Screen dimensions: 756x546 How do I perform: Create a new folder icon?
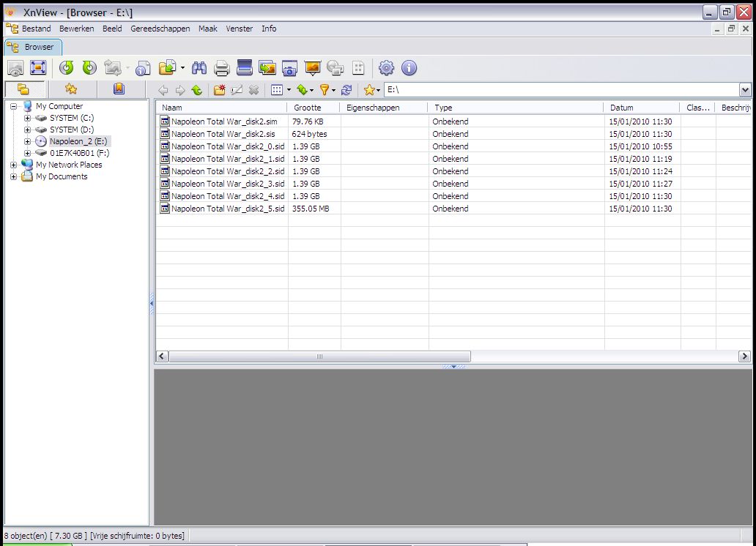click(x=219, y=90)
